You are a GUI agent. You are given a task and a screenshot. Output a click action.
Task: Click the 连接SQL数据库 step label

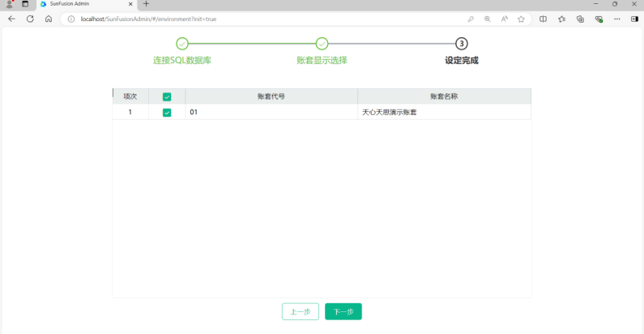point(182,60)
